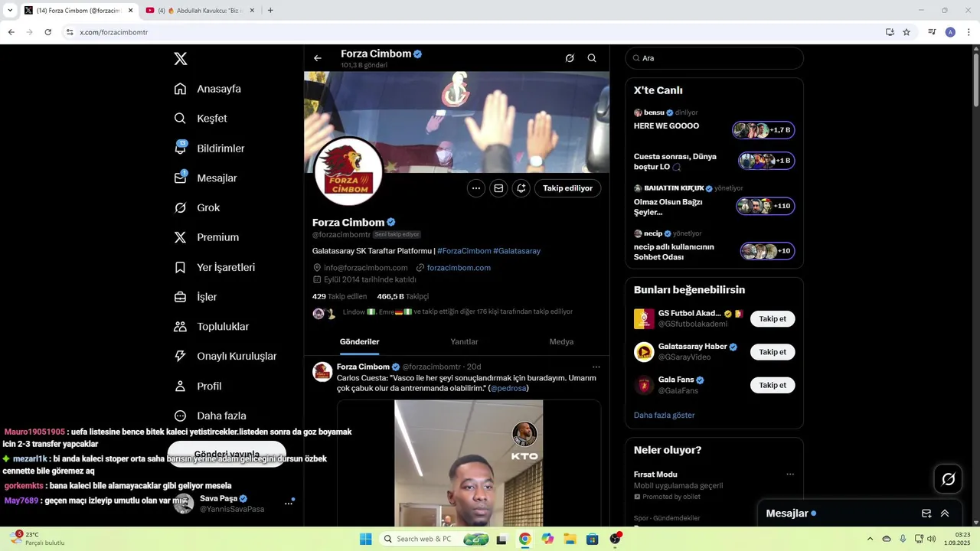The height and width of the screenshot is (551, 980).
Task: Compose new message icon in Mesajlar bar
Action: tap(926, 514)
